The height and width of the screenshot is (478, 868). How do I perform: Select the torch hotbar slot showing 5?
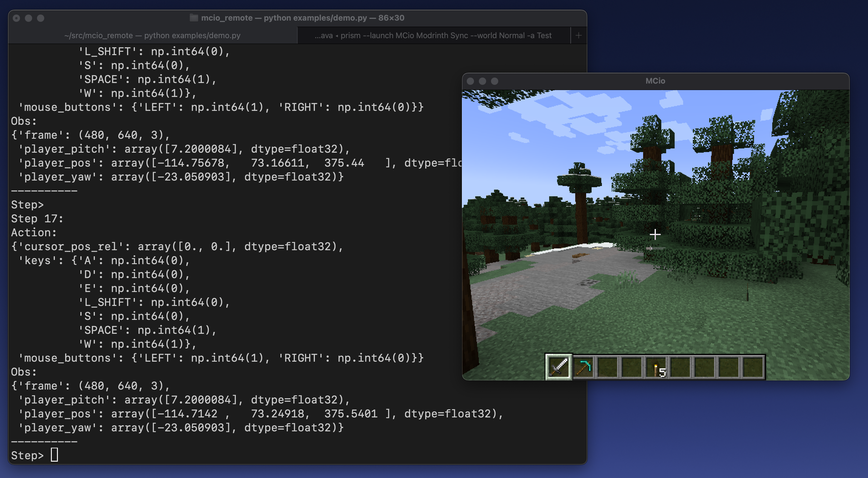pyautogui.click(x=656, y=367)
